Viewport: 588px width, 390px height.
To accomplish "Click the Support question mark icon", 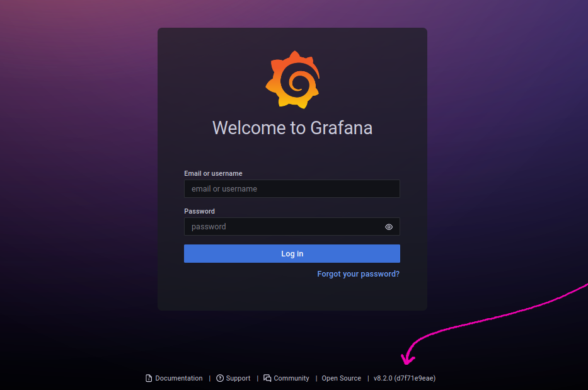I will tap(220, 378).
